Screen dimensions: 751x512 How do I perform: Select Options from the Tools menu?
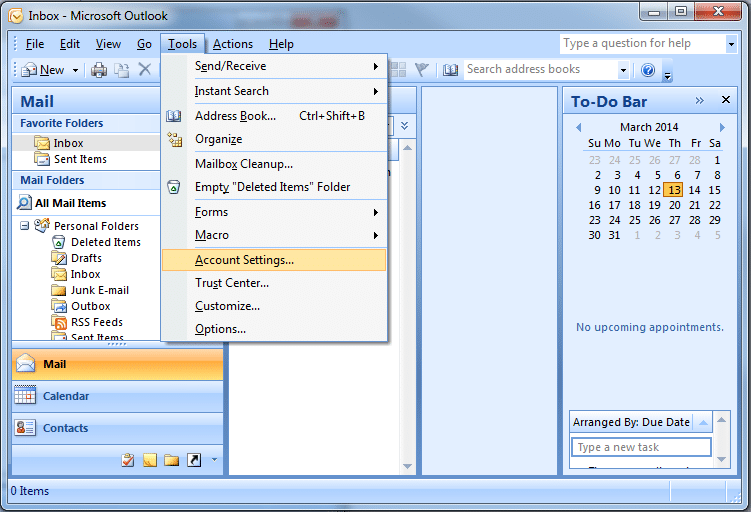pyautogui.click(x=274, y=329)
